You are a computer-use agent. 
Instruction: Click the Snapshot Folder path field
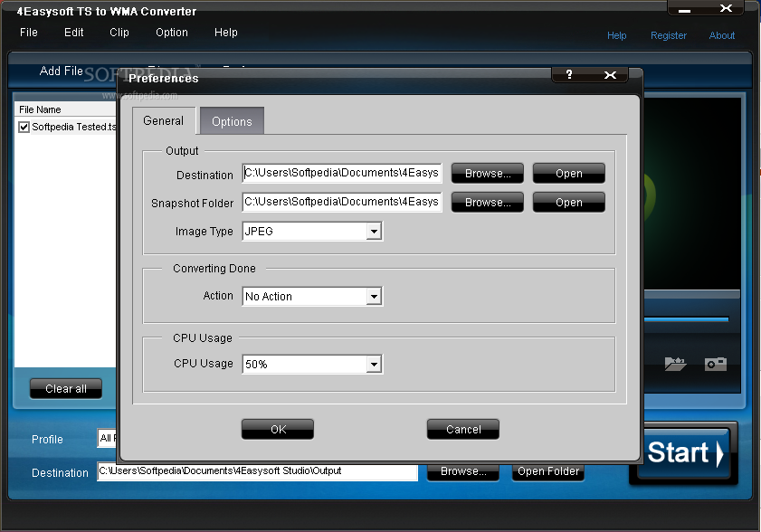(x=342, y=203)
